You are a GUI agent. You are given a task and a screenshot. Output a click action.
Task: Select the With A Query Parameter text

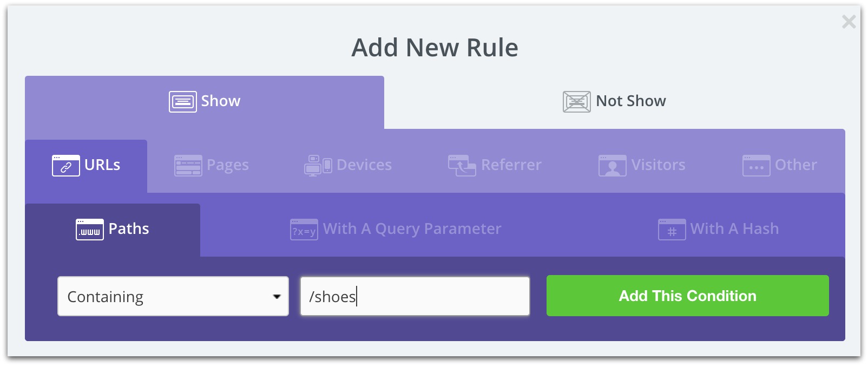pyautogui.click(x=412, y=229)
